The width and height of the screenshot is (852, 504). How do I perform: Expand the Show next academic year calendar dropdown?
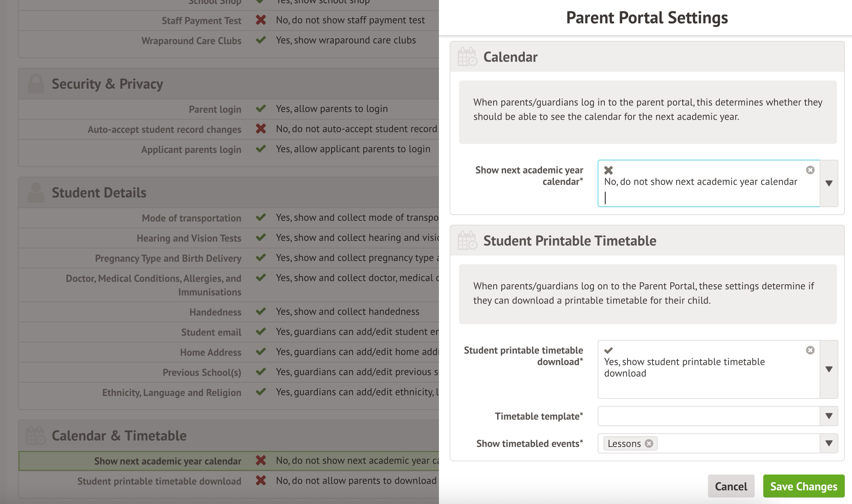coord(829,183)
